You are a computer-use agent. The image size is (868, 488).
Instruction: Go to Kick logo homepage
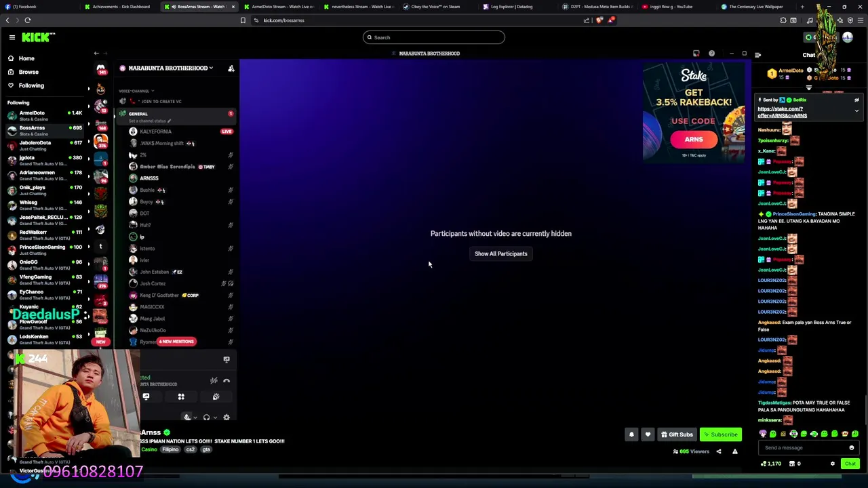(38, 37)
